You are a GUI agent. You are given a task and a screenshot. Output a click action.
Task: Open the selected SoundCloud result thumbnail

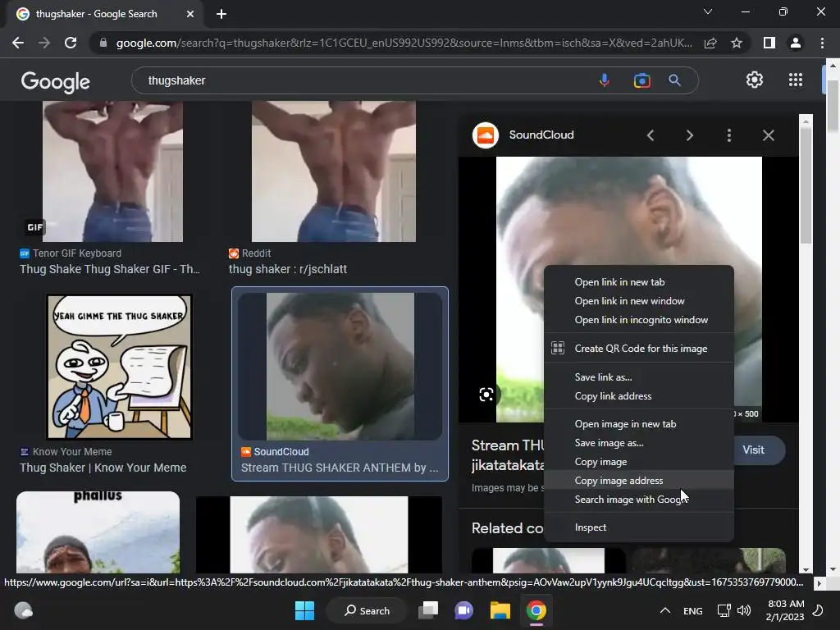click(340, 367)
